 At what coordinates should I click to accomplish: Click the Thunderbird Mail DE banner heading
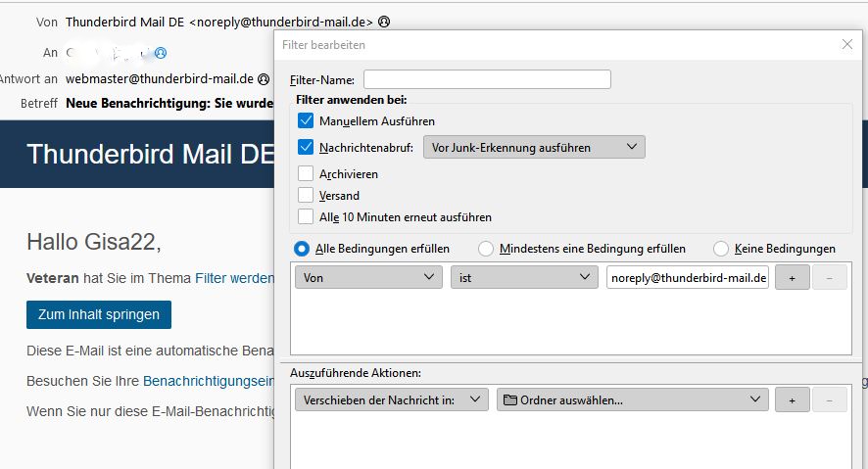pyautogui.click(x=150, y=154)
